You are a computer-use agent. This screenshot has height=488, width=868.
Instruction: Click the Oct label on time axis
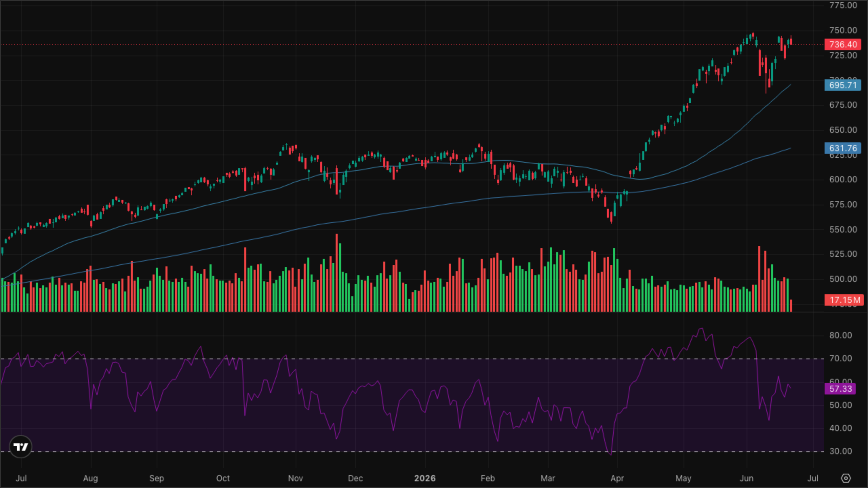(x=223, y=478)
